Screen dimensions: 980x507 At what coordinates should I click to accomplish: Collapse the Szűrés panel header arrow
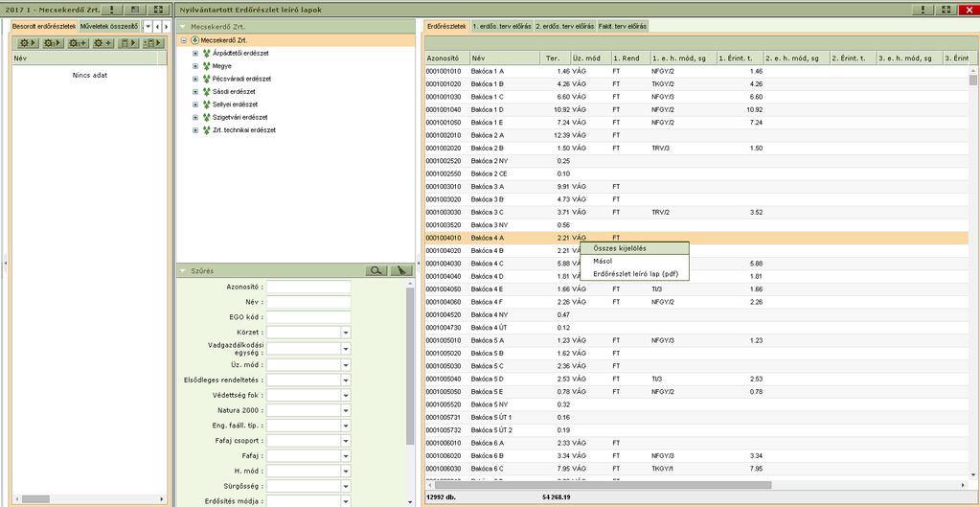tap(183, 270)
